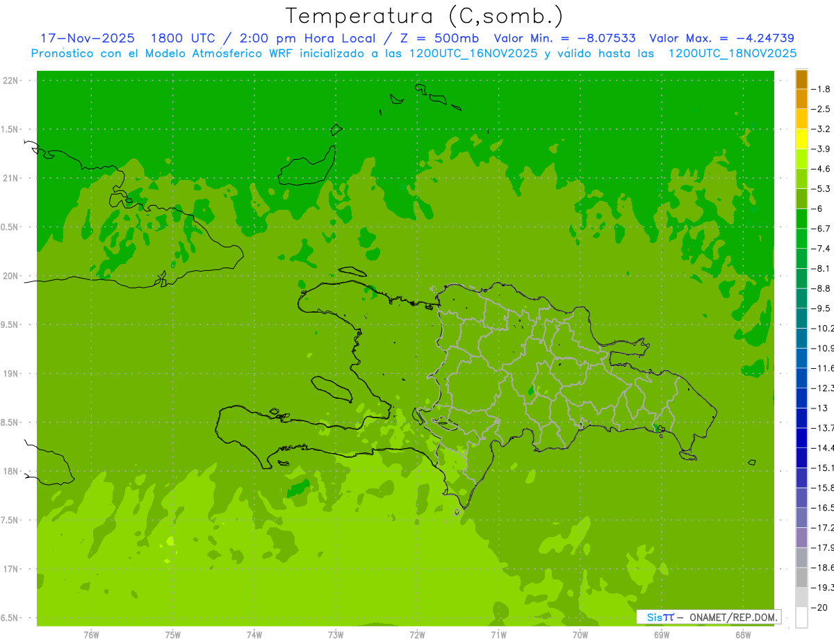Click the "Valor Min. = -8.07533" text
834x644 pixels.
tap(564, 38)
